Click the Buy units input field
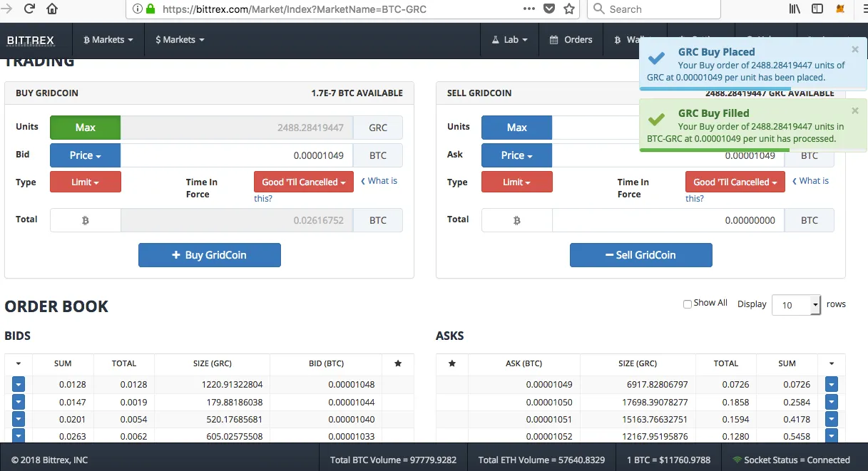This screenshot has height=471, width=868. click(237, 128)
